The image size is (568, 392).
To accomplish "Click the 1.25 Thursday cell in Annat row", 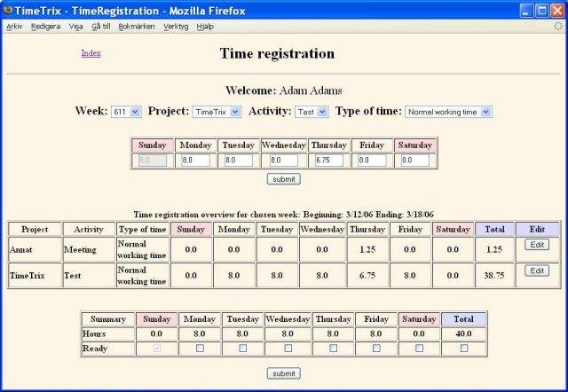I will click(x=367, y=249).
